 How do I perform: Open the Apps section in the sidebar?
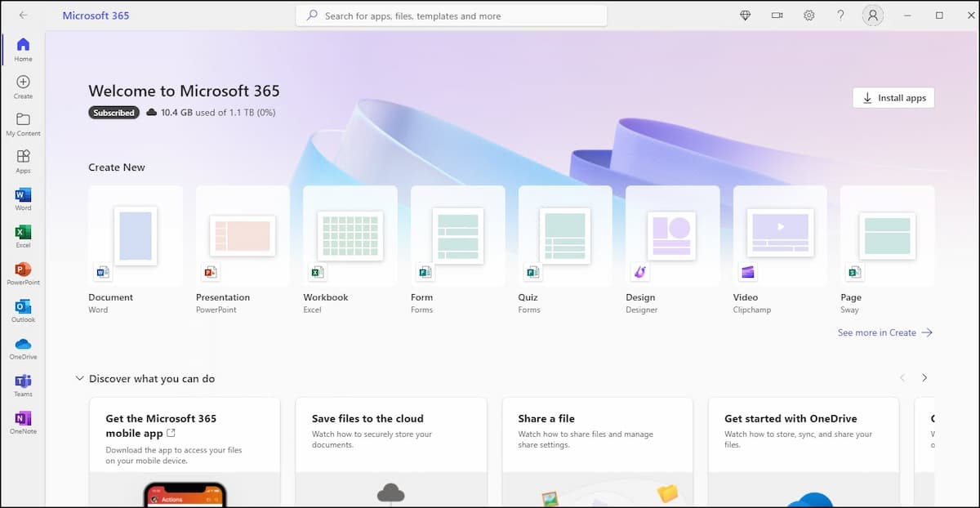click(x=22, y=157)
